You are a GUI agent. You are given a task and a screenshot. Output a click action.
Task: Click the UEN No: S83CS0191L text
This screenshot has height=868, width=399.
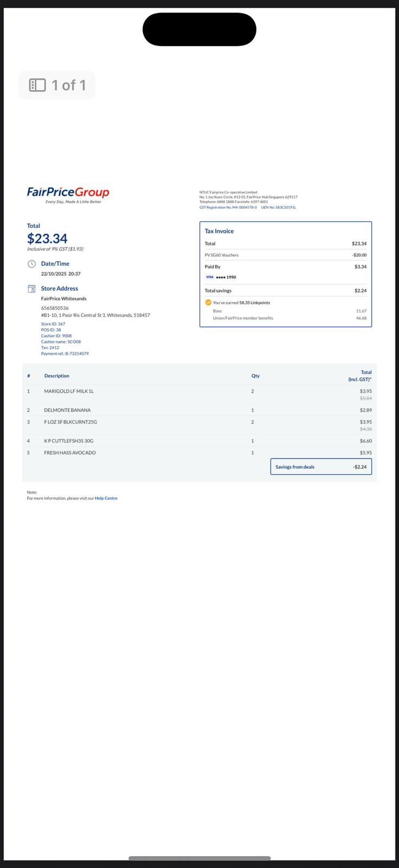click(279, 207)
